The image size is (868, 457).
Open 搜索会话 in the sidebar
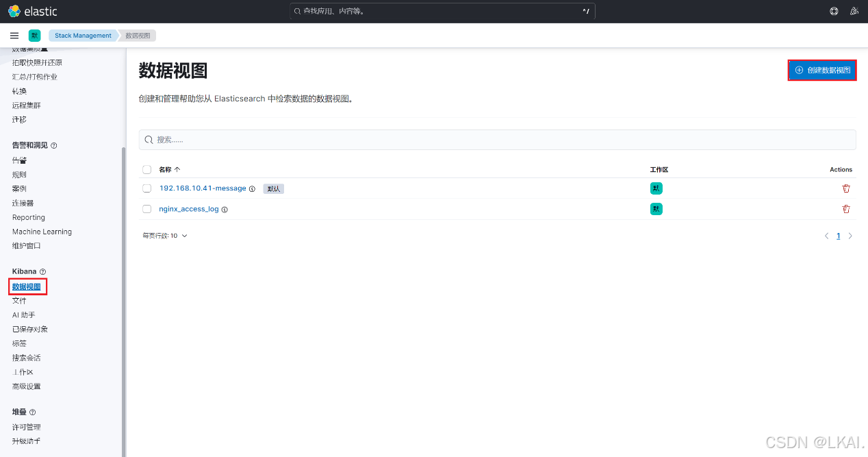pos(27,358)
